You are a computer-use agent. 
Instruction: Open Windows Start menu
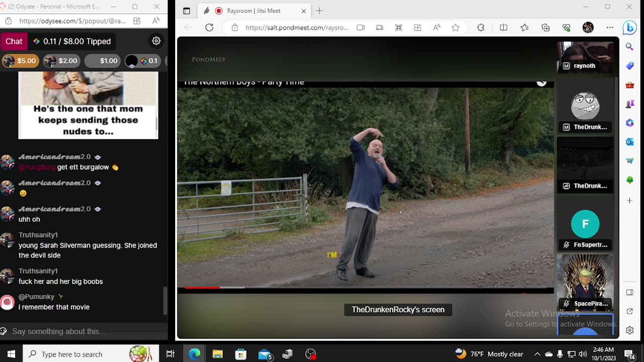pyautogui.click(x=11, y=354)
